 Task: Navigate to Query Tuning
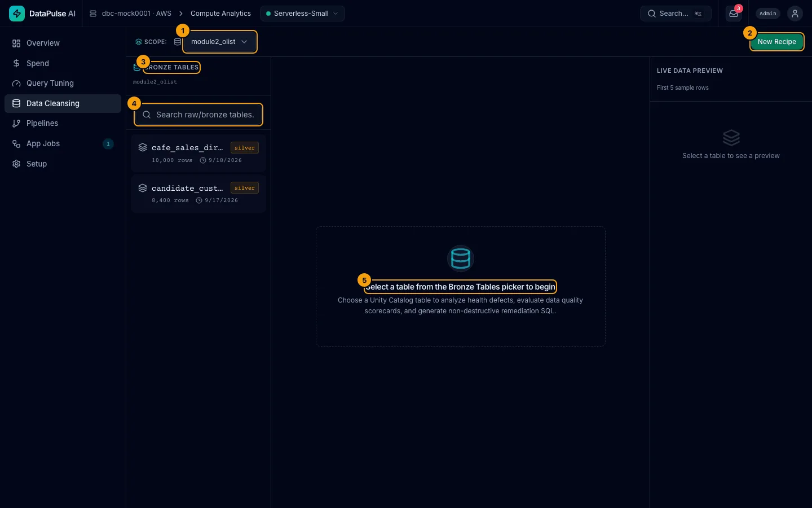[63, 84]
